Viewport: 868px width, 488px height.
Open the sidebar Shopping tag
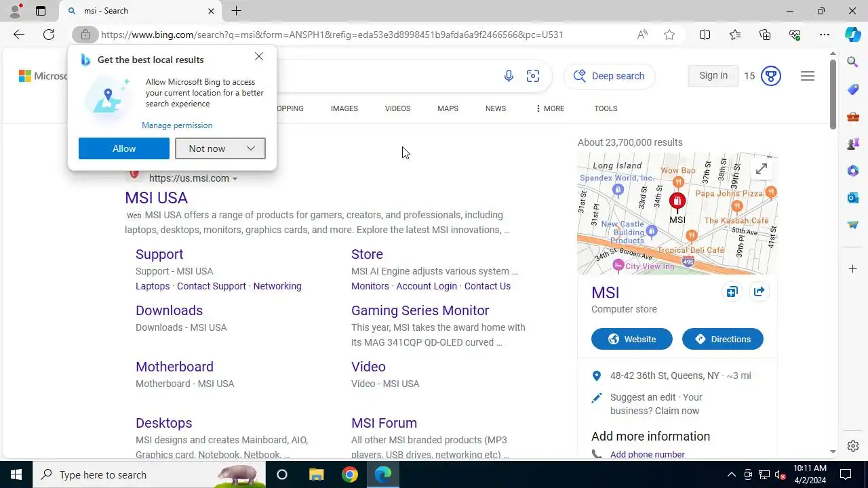point(853,89)
